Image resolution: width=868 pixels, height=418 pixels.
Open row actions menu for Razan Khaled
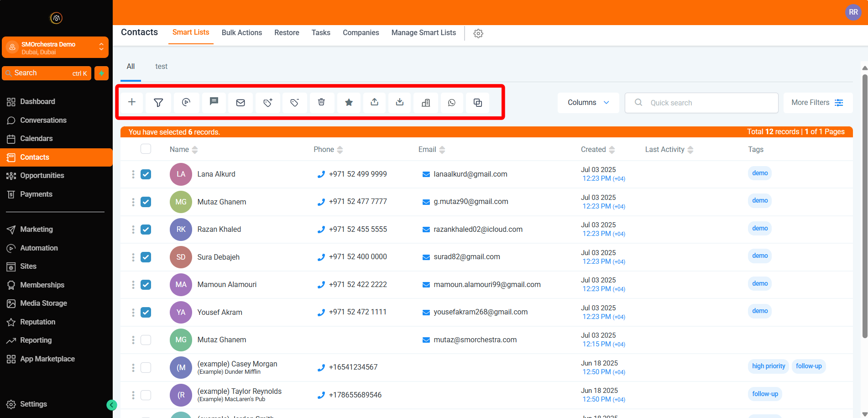(x=133, y=230)
